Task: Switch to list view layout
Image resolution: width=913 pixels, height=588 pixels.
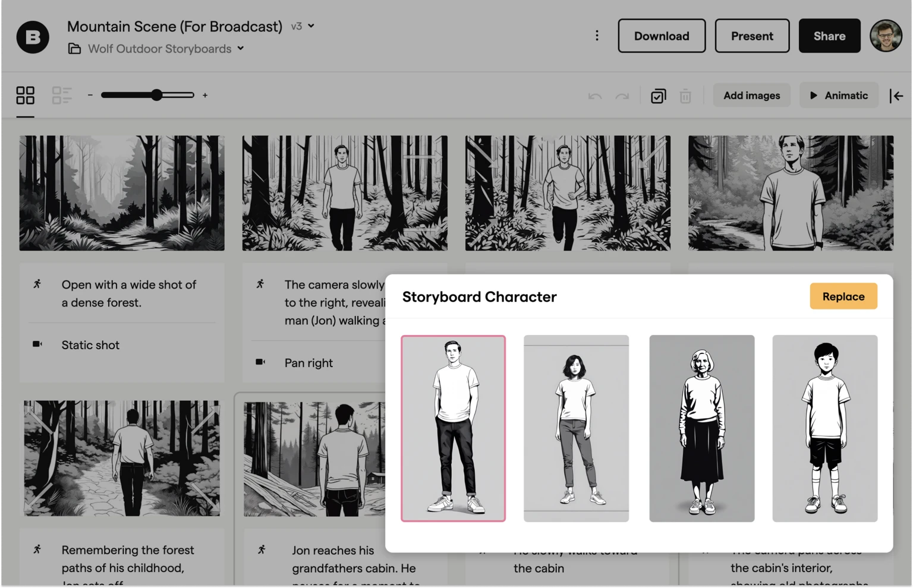Action: click(x=62, y=95)
